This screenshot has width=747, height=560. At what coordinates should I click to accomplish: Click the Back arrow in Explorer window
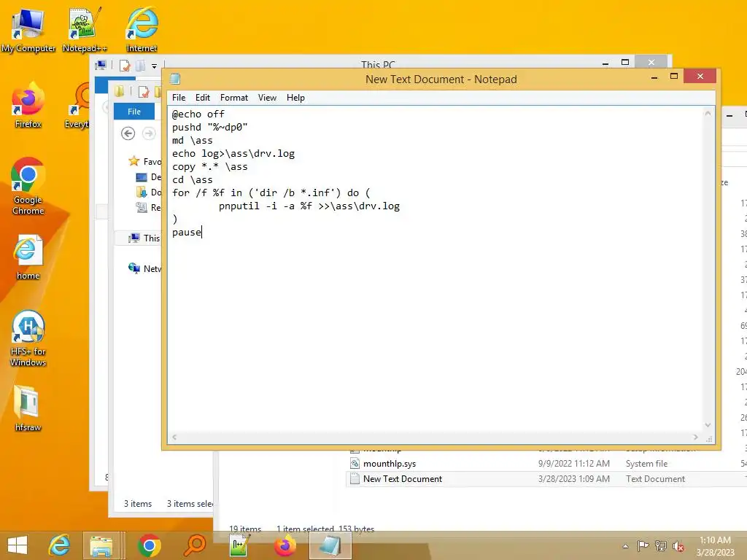click(x=128, y=133)
